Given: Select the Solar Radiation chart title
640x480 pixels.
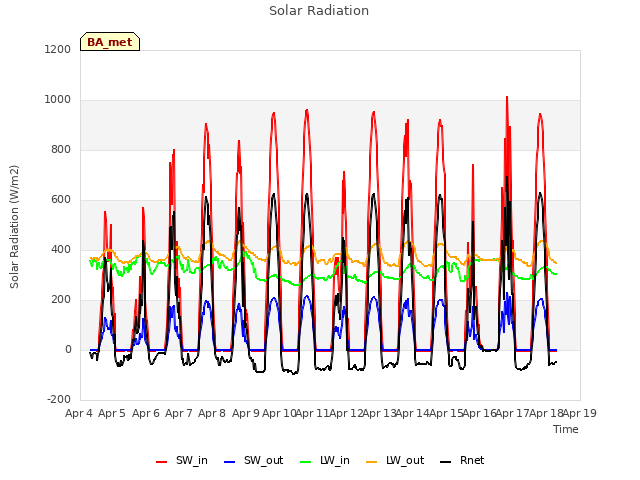Looking at the screenshot, I should pos(319,11).
